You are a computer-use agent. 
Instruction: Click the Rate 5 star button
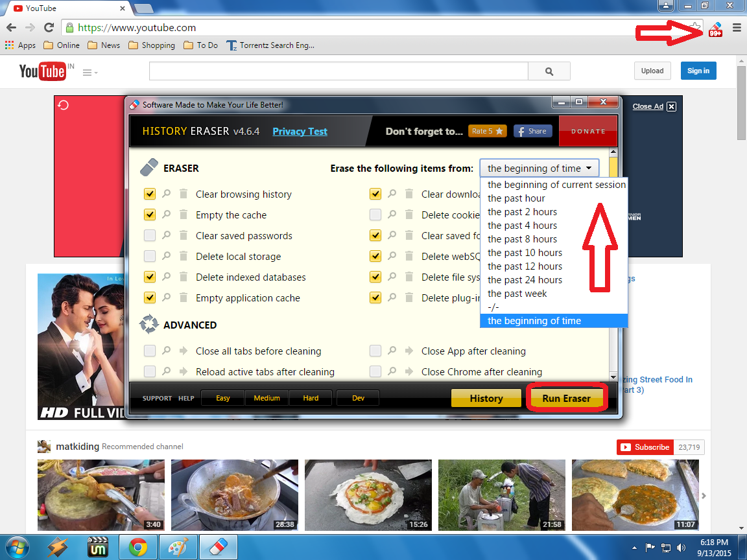[x=488, y=131]
